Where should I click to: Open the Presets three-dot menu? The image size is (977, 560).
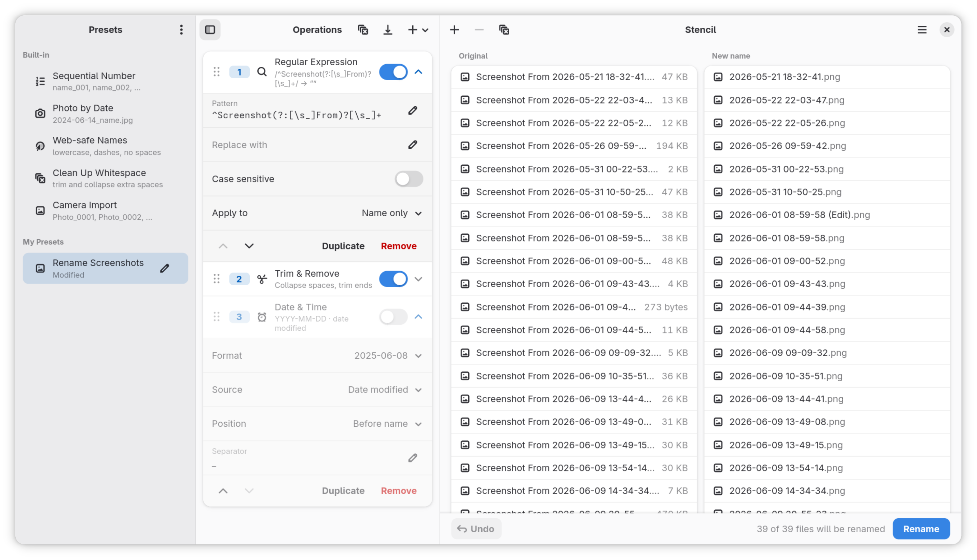click(x=181, y=30)
